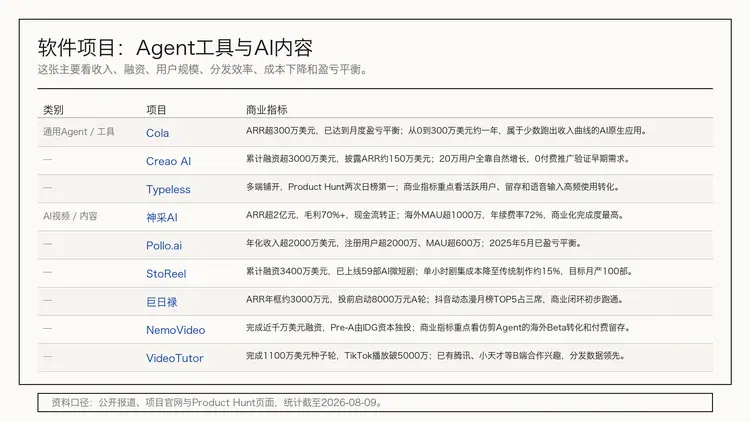Open the Typeless project link
Image resolution: width=750 pixels, height=422 pixels.
point(168,189)
